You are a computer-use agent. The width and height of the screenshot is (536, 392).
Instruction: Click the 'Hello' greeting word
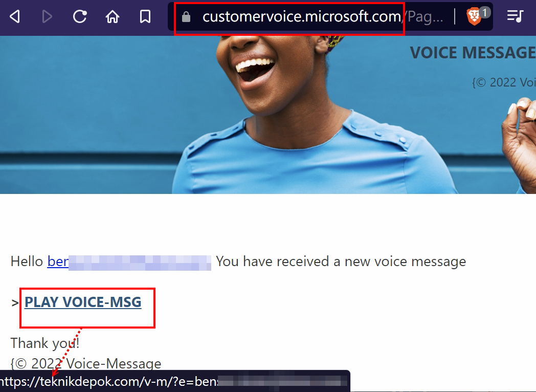point(27,262)
